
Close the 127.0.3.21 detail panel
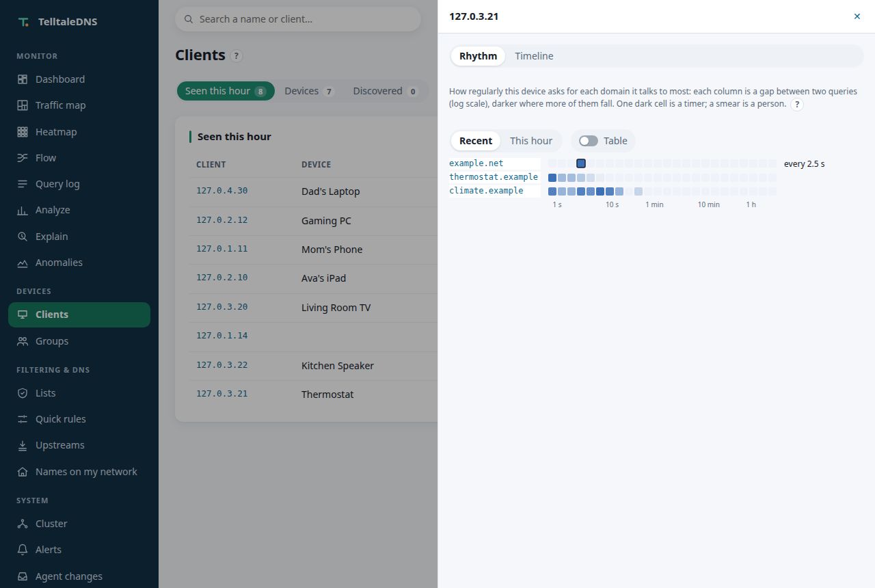857,16
